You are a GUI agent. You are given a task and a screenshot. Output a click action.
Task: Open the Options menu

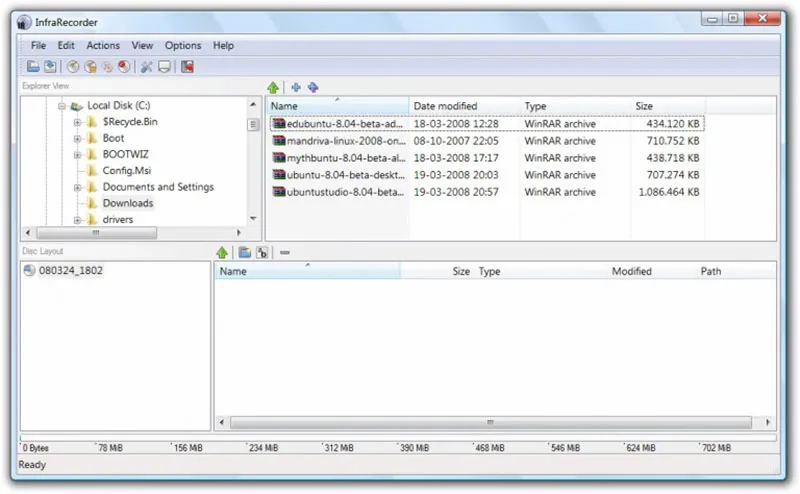pos(183,45)
